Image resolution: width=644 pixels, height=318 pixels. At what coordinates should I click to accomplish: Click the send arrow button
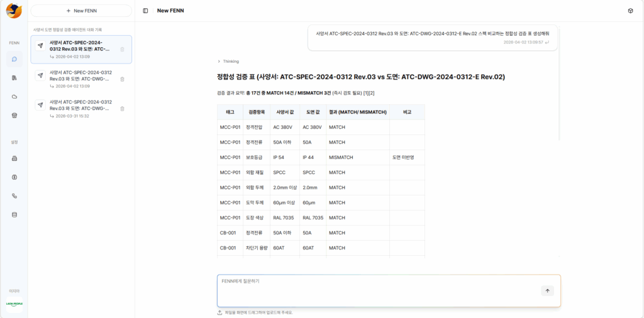[547, 290]
